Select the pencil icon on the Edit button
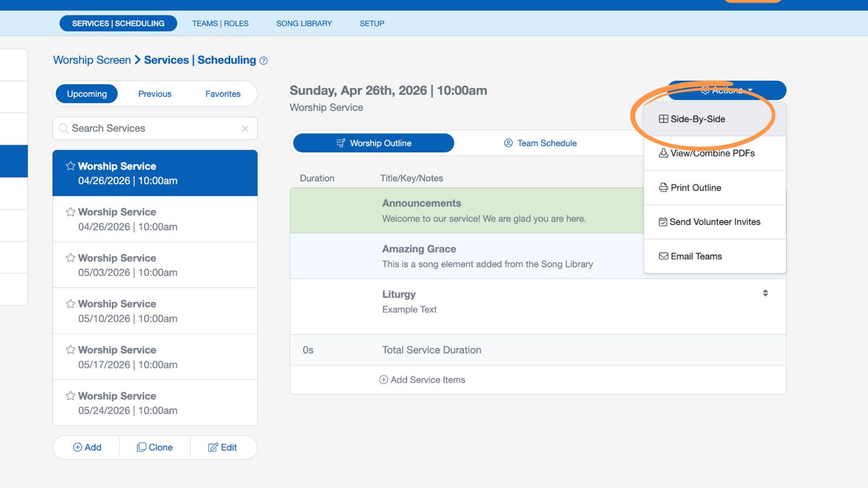 [212, 447]
